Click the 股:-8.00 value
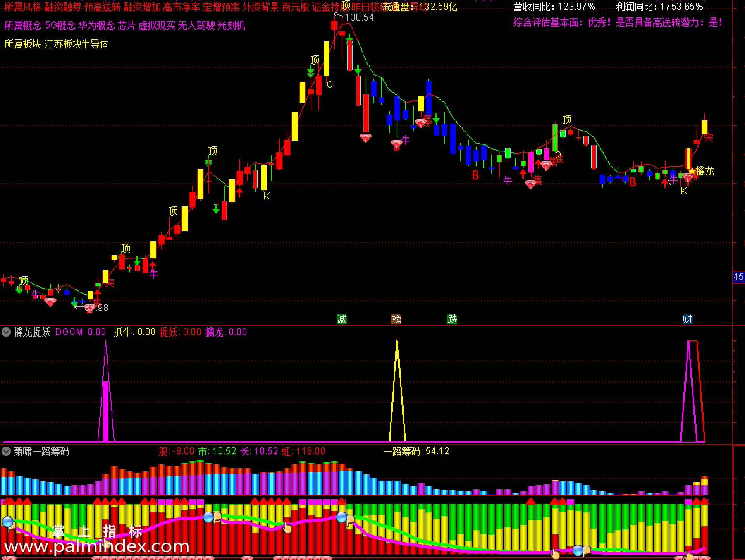 pyautogui.click(x=177, y=451)
